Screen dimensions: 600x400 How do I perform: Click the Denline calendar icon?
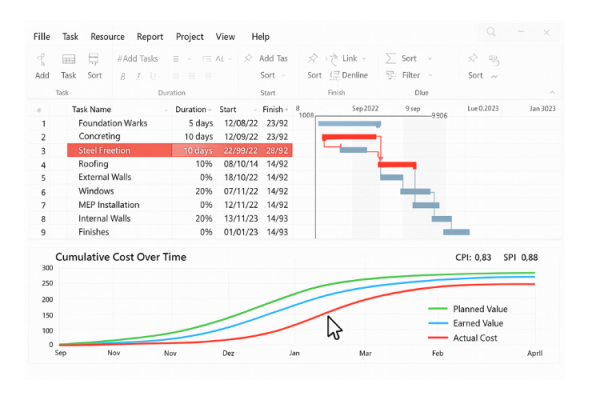pyautogui.click(x=334, y=75)
